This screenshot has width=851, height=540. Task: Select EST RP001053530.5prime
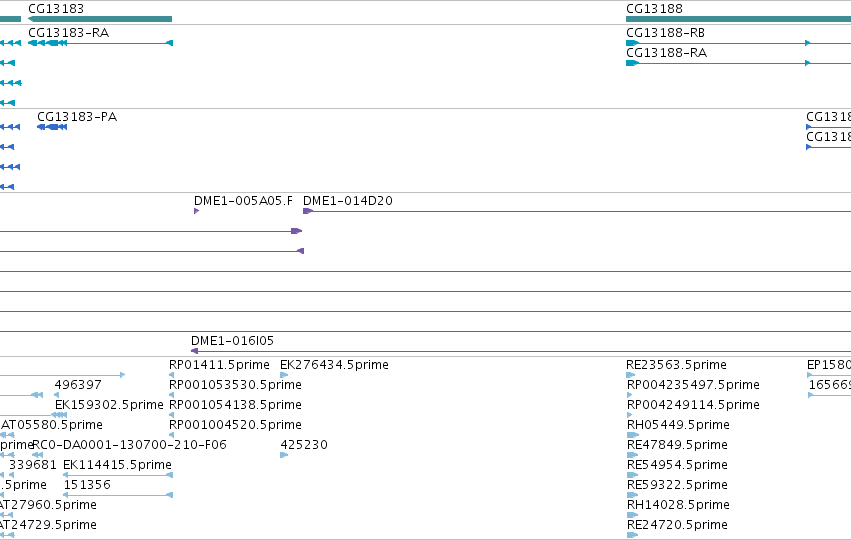click(x=235, y=385)
